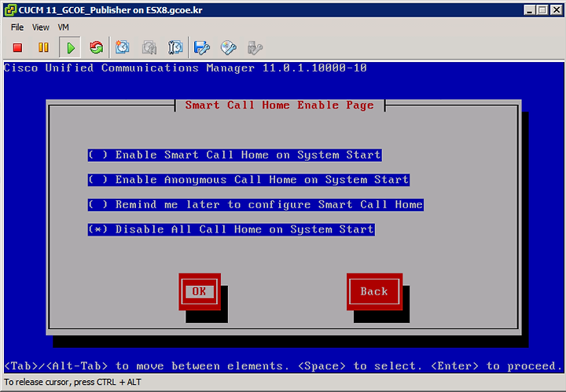The image size is (566, 392).
Task: Open the VM menu
Action: pyautogui.click(x=63, y=27)
